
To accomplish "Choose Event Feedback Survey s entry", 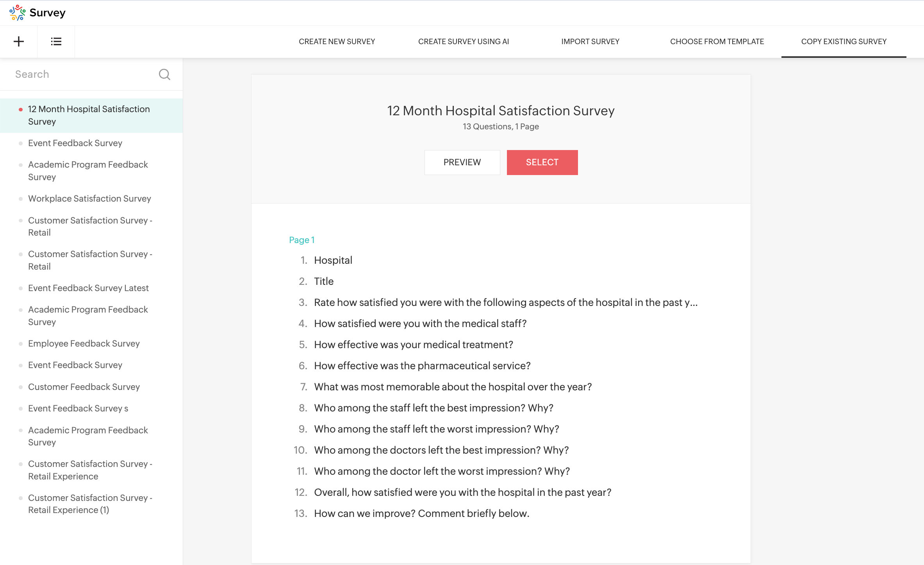I will [78, 408].
